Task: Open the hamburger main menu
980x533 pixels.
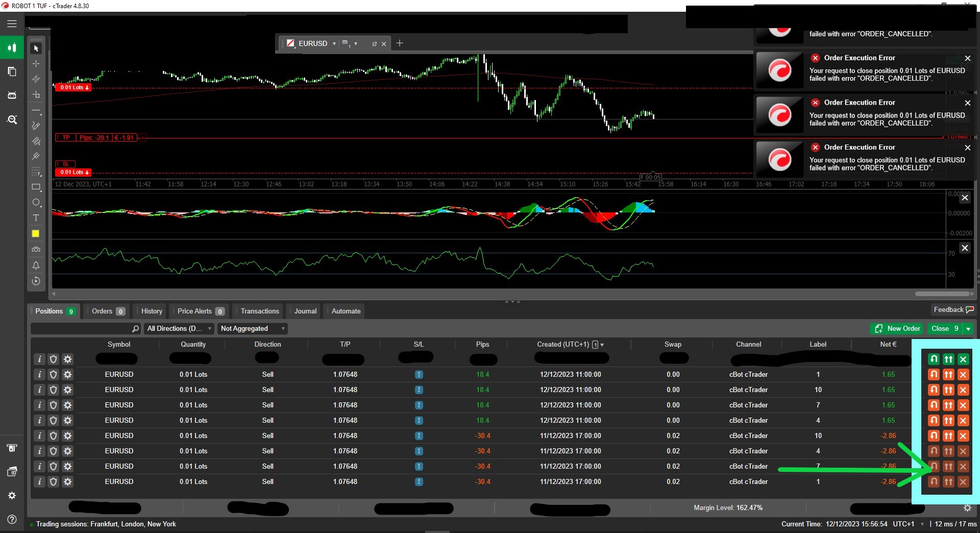Action: click(x=12, y=23)
